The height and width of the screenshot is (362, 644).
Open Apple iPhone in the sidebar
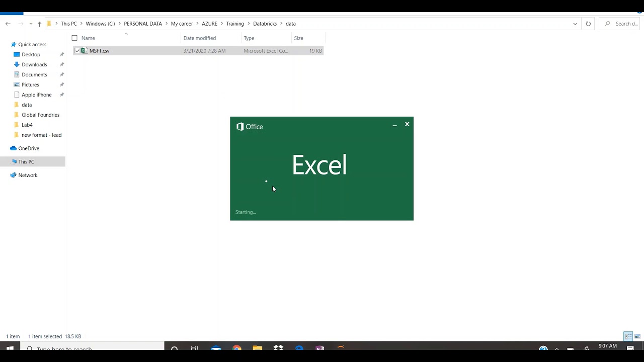(36, 95)
